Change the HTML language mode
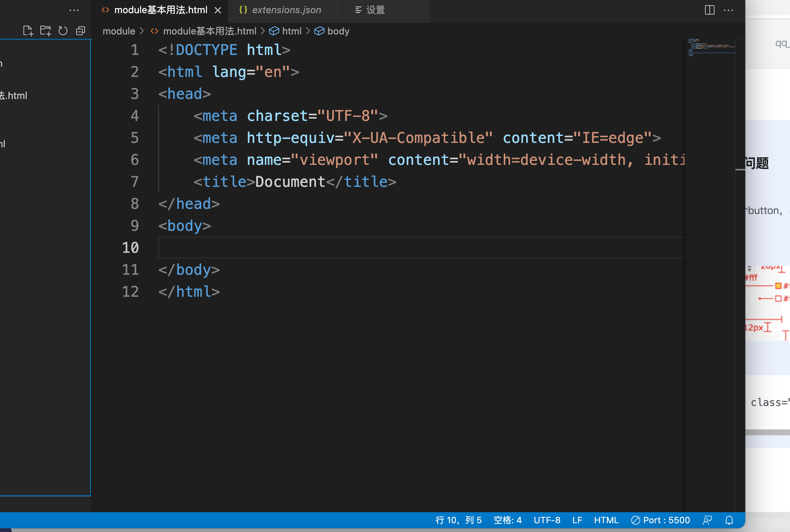The height and width of the screenshot is (532, 790). coord(606,520)
